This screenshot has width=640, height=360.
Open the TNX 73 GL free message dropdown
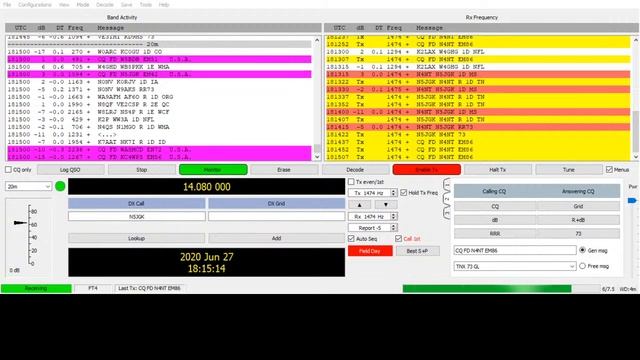coord(515,266)
